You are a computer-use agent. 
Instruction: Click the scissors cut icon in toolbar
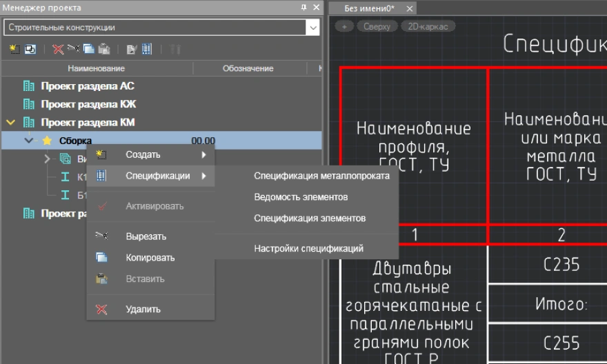click(x=73, y=49)
